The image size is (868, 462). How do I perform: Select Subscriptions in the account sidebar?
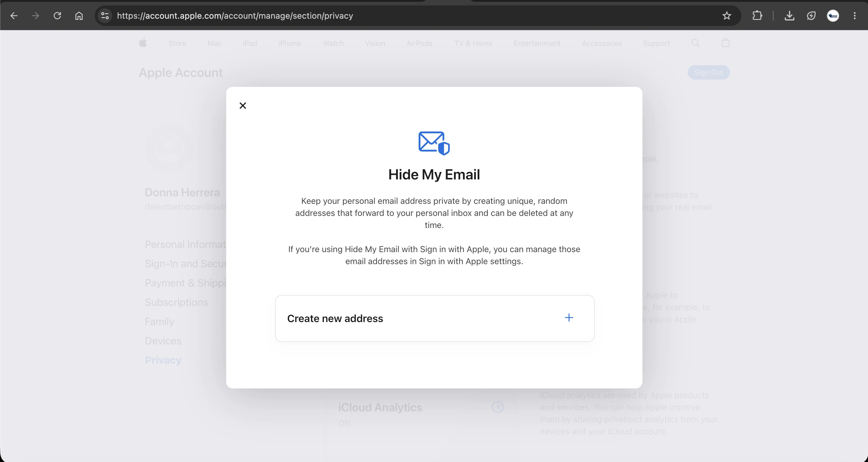coord(176,302)
